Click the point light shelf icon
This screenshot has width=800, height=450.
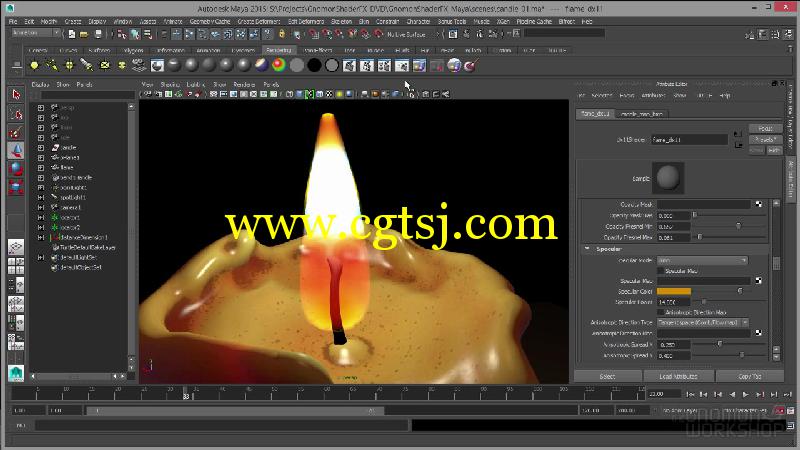pos(69,65)
